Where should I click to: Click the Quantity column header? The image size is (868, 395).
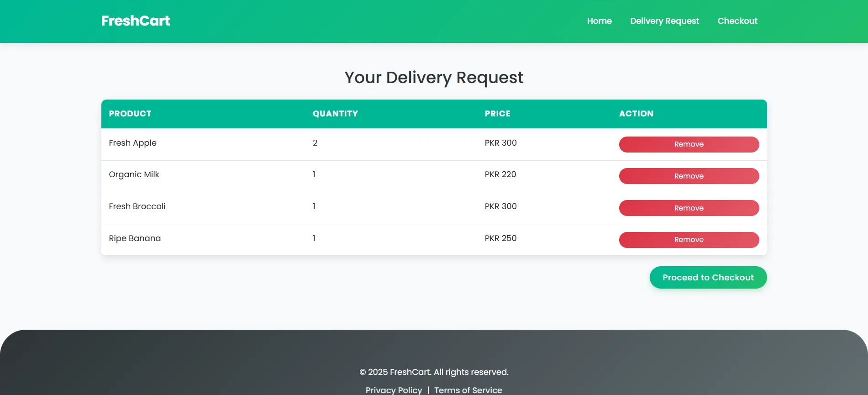(x=335, y=114)
